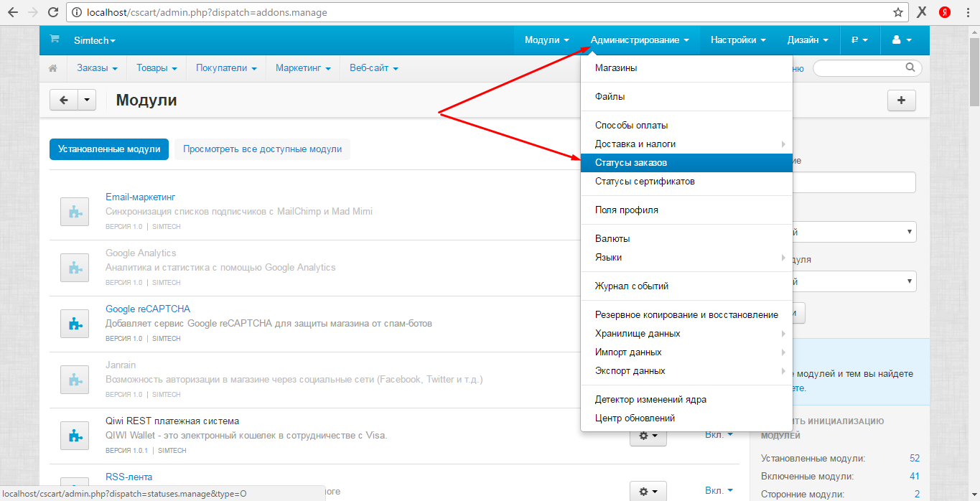Open the shopping cart storefront icon

pyautogui.click(x=54, y=40)
